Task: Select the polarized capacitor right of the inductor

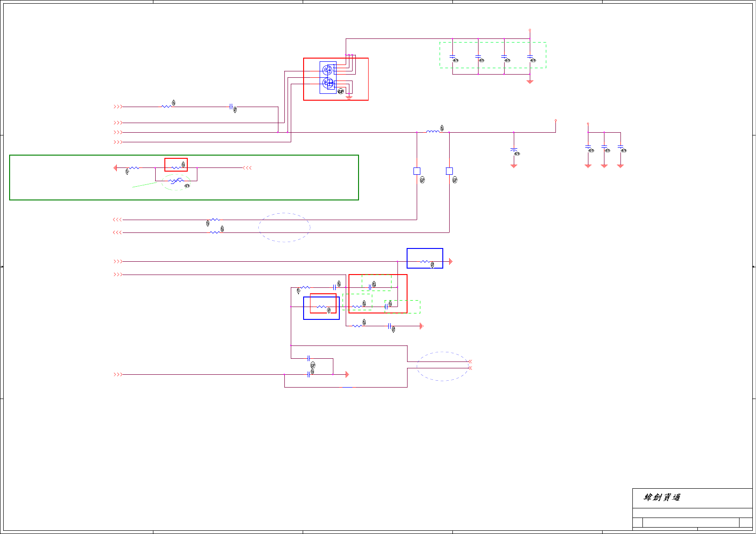Action: (514, 150)
